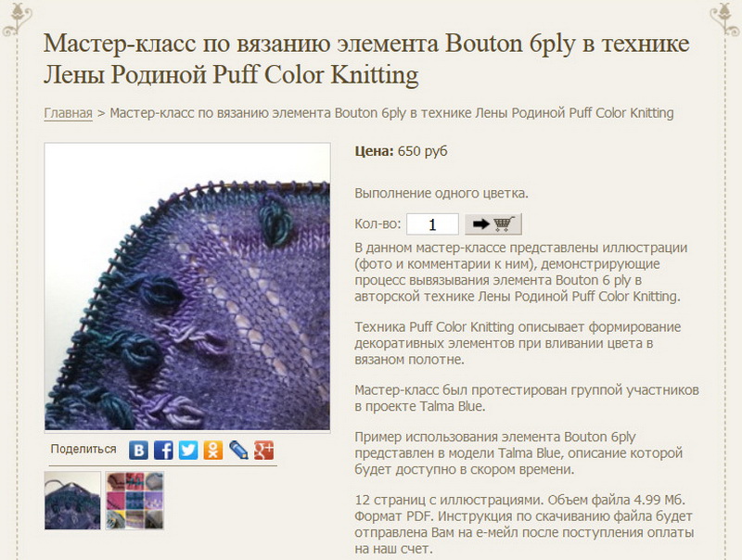The width and height of the screenshot is (742, 560).
Task: Click the top-left decorative ornament
Action: pyautogui.click(x=17, y=19)
